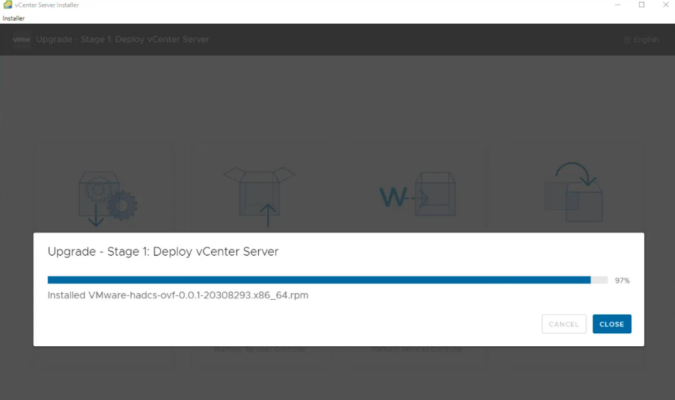This screenshot has height=400, width=675.
Task: Click the blue CLOSE button in dialog
Action: 612,324
